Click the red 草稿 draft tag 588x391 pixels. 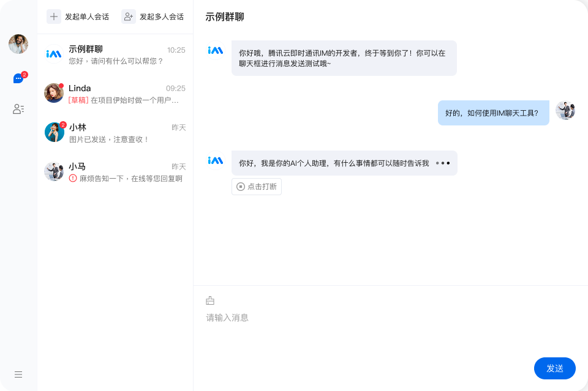tap(78, 100)
